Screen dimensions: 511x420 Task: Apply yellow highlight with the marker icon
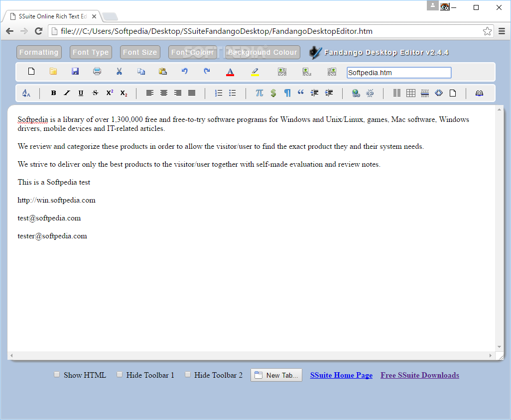pos(255,72)
